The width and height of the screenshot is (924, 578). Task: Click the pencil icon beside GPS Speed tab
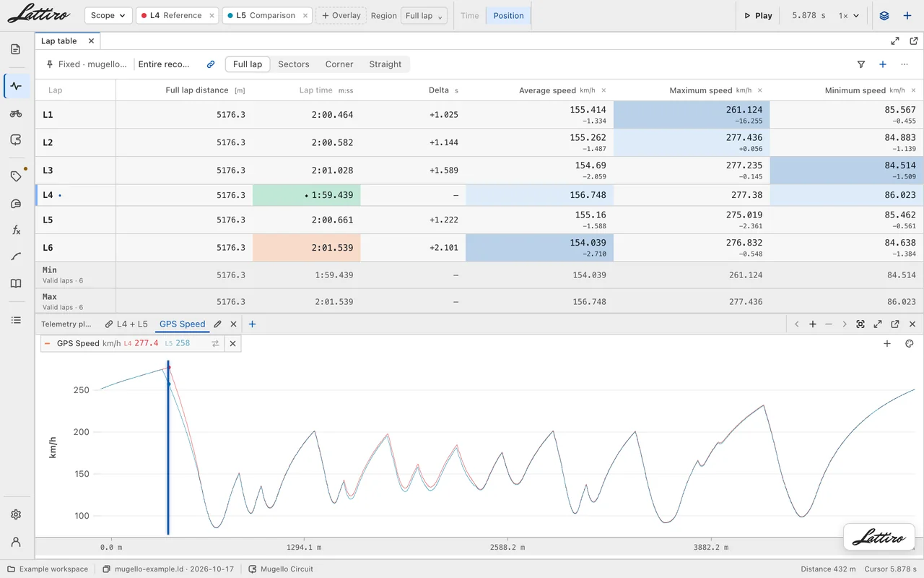[218, 324]
